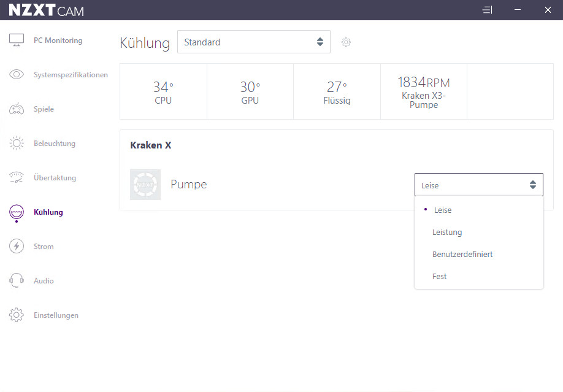Click the Kühlung cooling icon
This screenshot has height=392, width=563.
pos(17,212)
